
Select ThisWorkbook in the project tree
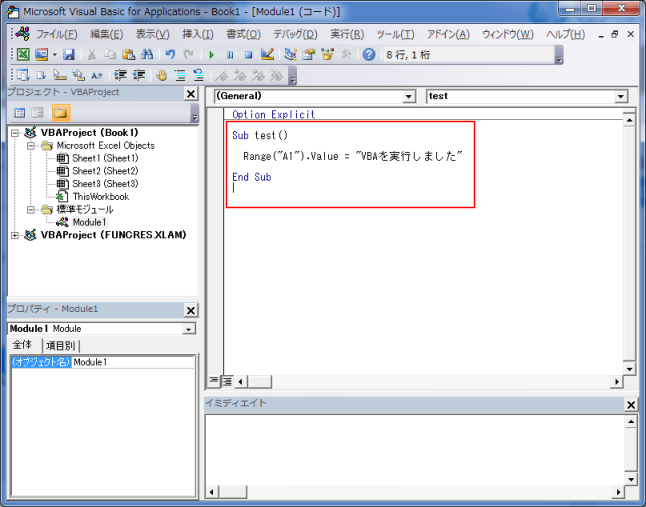click(x=99, y=197)
